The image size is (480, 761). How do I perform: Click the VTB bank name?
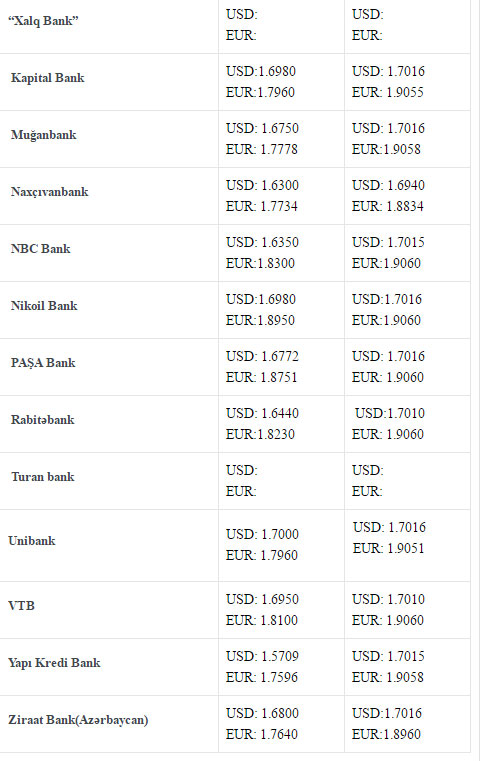pos(21,606)
